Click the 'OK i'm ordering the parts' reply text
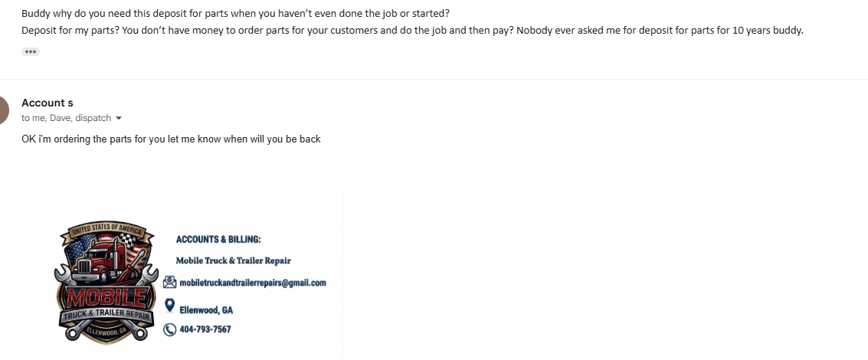The width and height of the screenshot is (868, 360). pos(171,139)
